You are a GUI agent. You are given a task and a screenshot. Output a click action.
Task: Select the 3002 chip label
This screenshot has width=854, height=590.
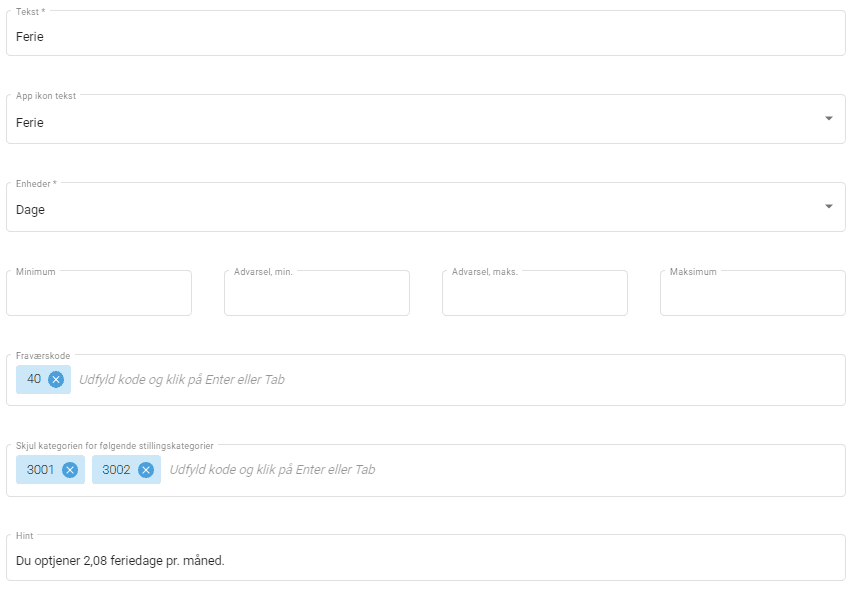(x=116, y=470)
